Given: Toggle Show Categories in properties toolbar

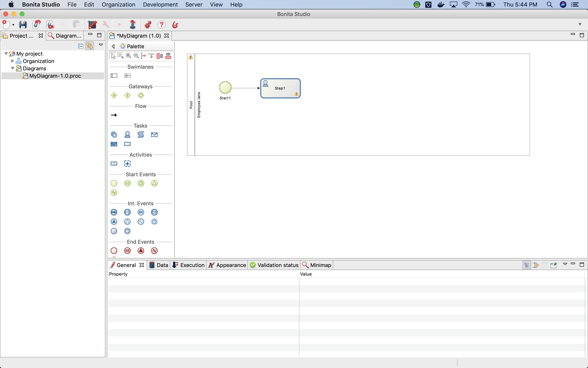Looking at the screenshot, I should (527, 265).
